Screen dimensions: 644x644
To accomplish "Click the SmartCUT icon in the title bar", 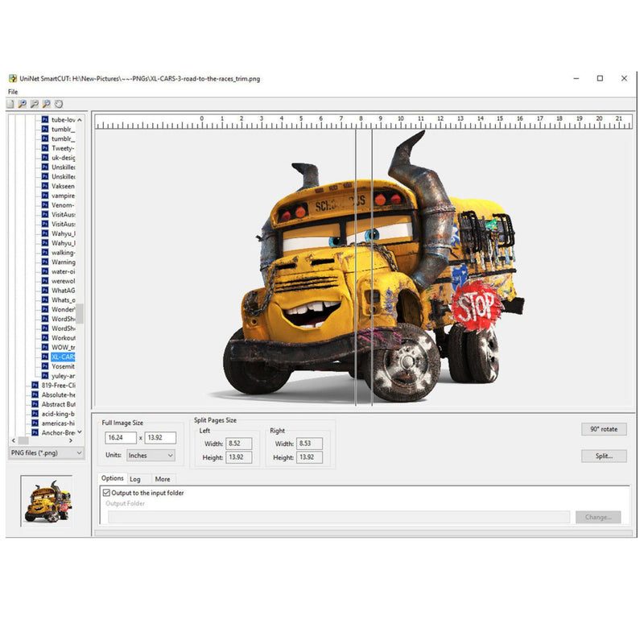I will 14,78.
